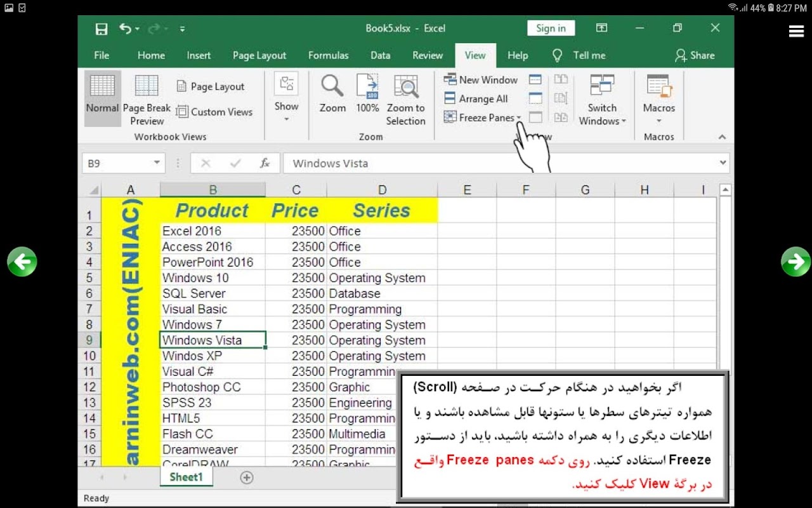Expand the formula bar
The height and width of the screenshot is (508, 812).
pyautogui.click(x=723, y=163)
